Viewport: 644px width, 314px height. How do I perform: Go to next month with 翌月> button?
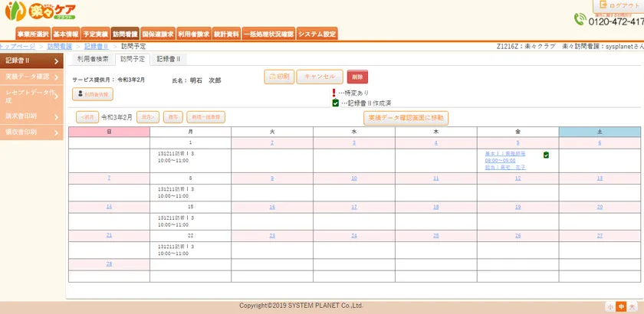coord(147,117)
